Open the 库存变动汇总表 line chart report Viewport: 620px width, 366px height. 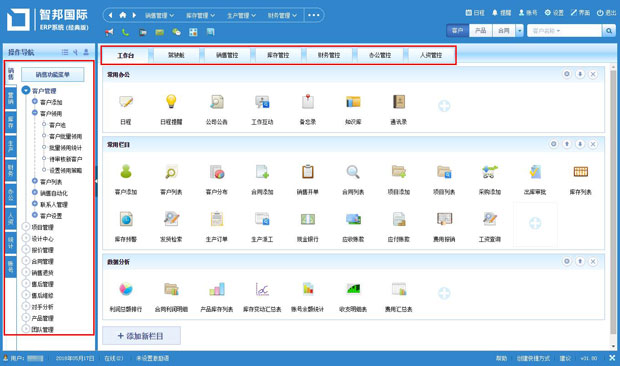coord(262,289)
